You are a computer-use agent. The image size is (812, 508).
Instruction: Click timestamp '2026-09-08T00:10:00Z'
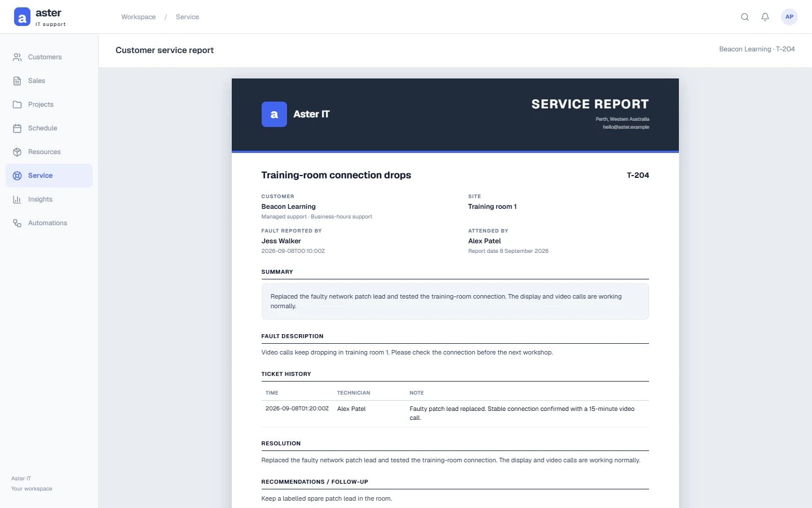pos(293,251)
